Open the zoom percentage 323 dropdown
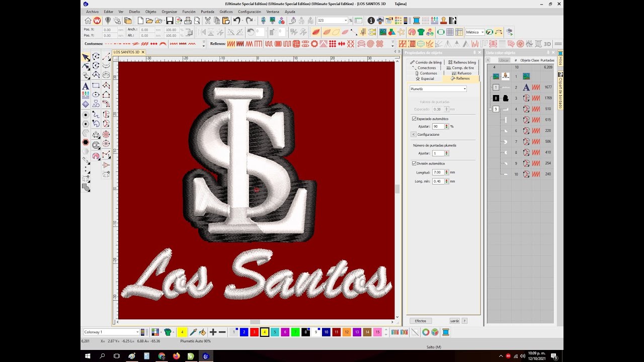 [346, 21]
